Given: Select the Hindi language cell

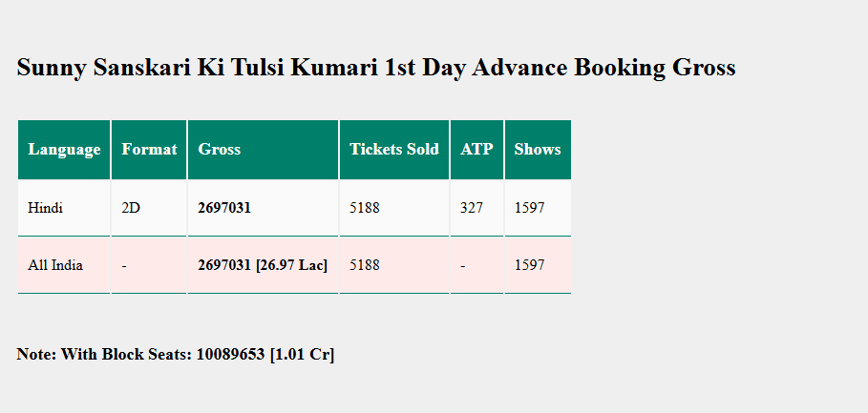Looking at the screenshot, I should 46,208.
